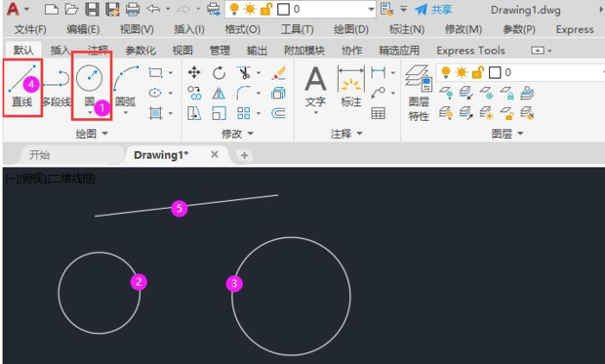Select the Rectangular Array tool

(244, 113)
